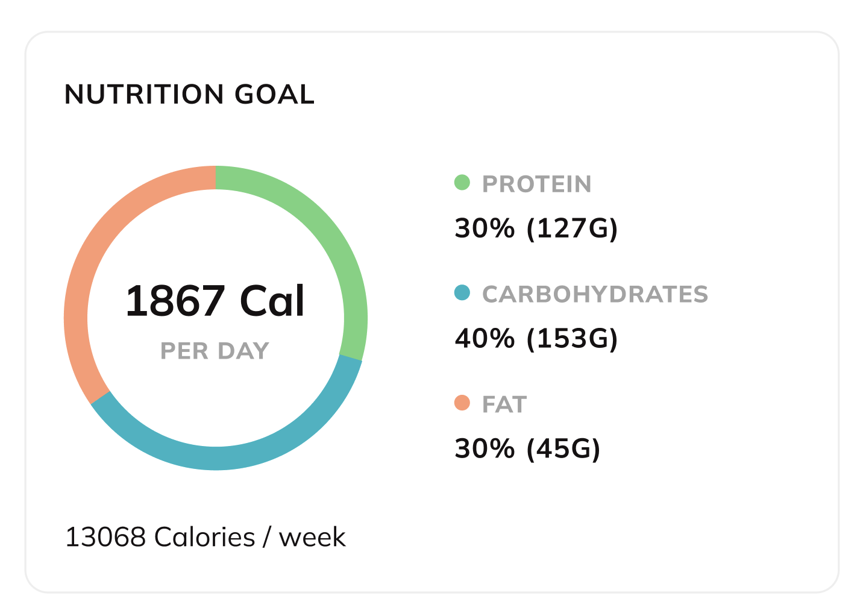Viewport: 863px width, 616px height.
Task: Click the word week in weekly calories line
Action: point(312,538)
